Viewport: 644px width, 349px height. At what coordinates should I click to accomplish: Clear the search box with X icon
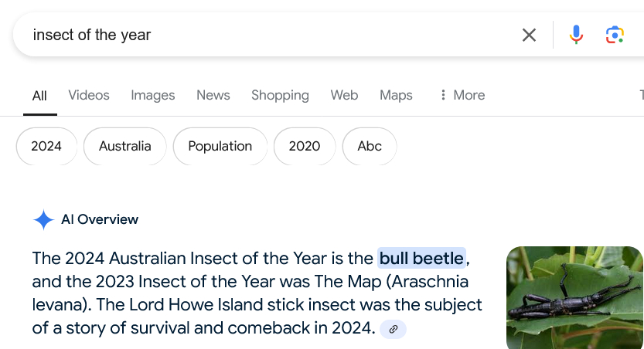[529, 35]
